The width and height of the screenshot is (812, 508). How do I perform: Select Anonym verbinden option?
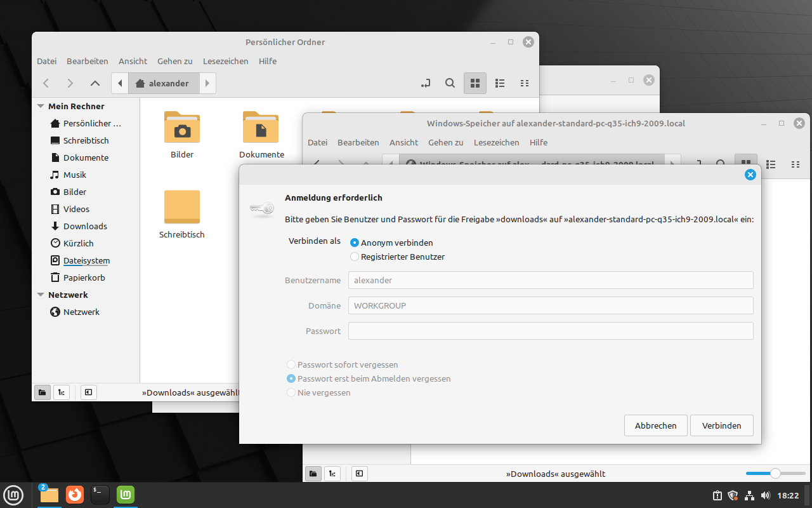(392, 243)
